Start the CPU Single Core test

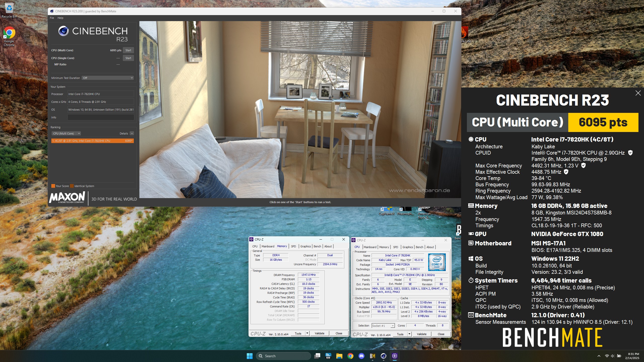128,58
